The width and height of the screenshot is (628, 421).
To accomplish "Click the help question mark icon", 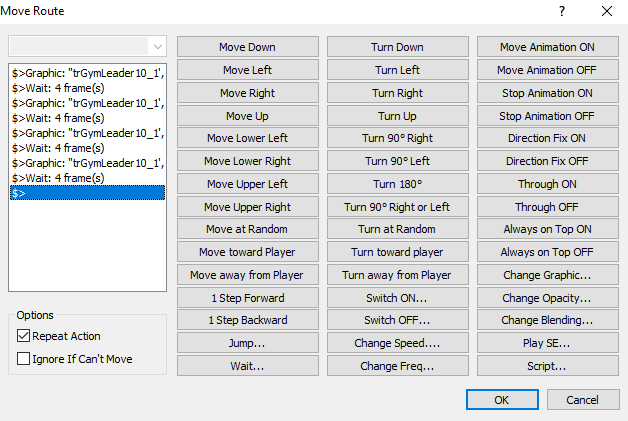I will click(x=561, y=11).
